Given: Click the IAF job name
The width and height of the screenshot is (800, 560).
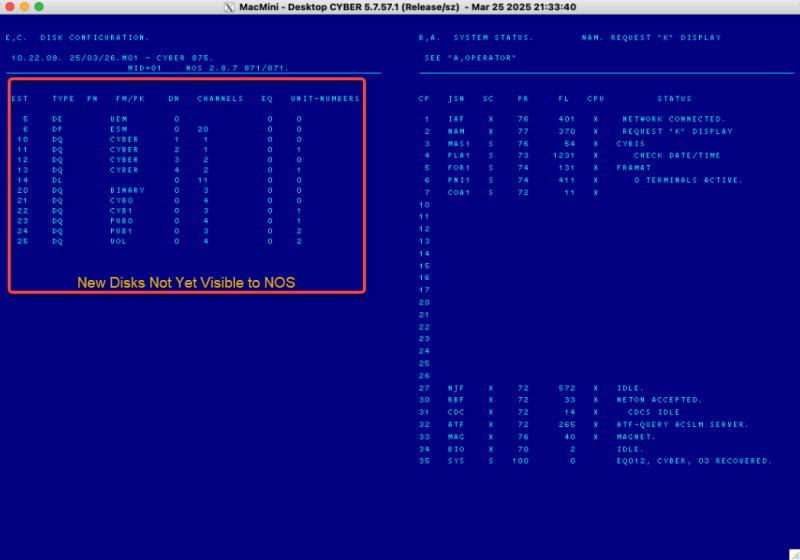Looking at the screenshot, I should point(456,119).
